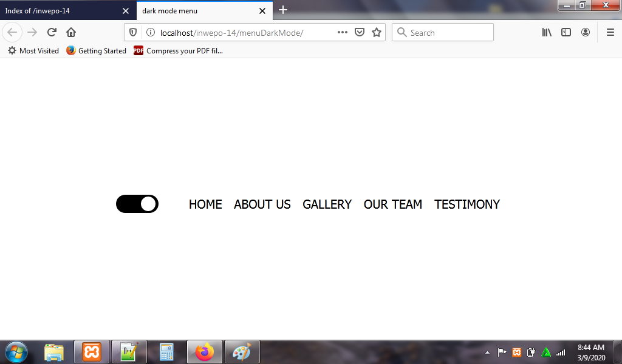Restore down the Firefox window
This screenshot has height=364, width=622.
pyautogui.click(x=583, y=5)
